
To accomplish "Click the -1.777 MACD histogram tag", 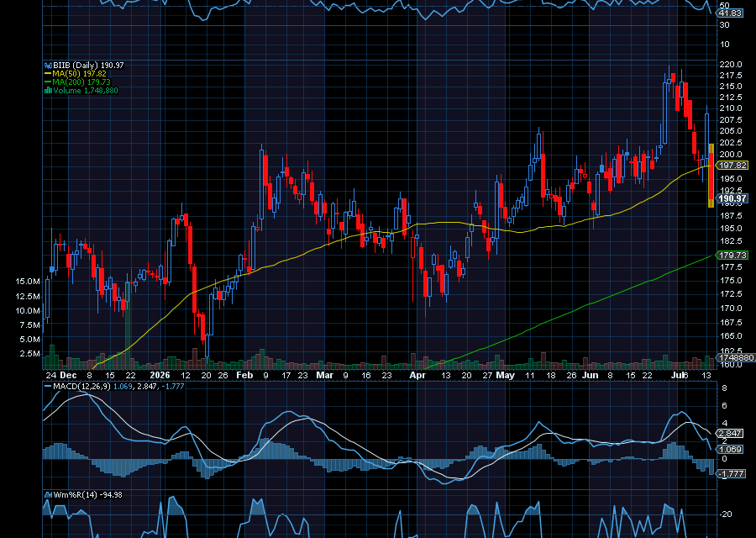I will [731, 474].
